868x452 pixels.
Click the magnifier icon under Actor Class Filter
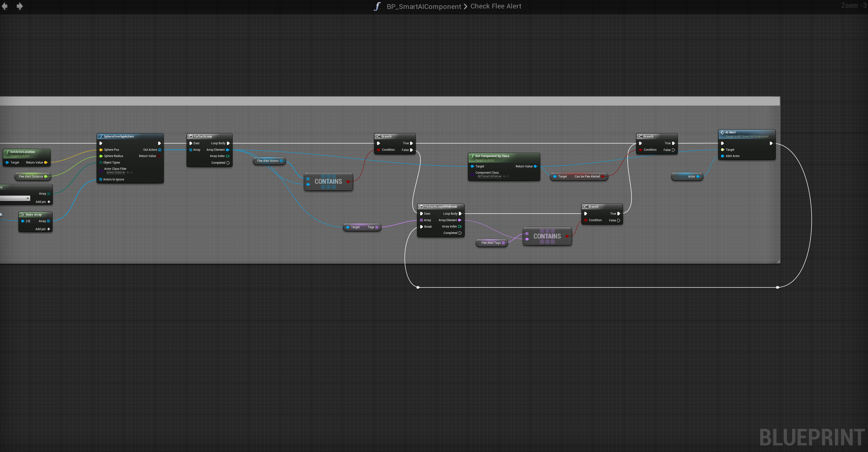132,172
